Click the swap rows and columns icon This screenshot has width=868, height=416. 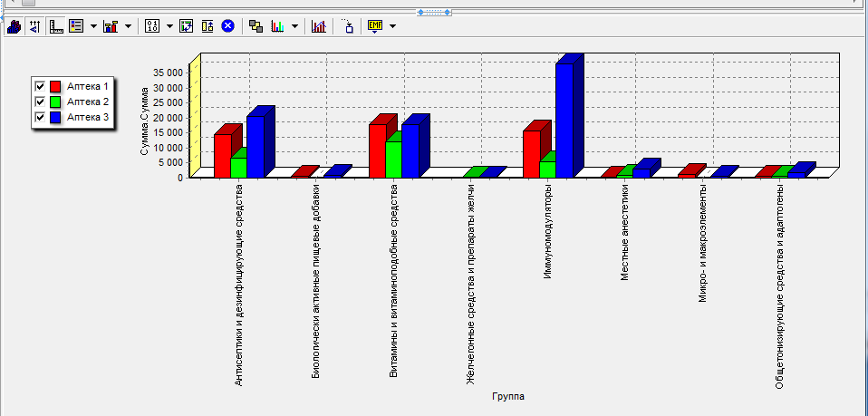tap(187, 26)
